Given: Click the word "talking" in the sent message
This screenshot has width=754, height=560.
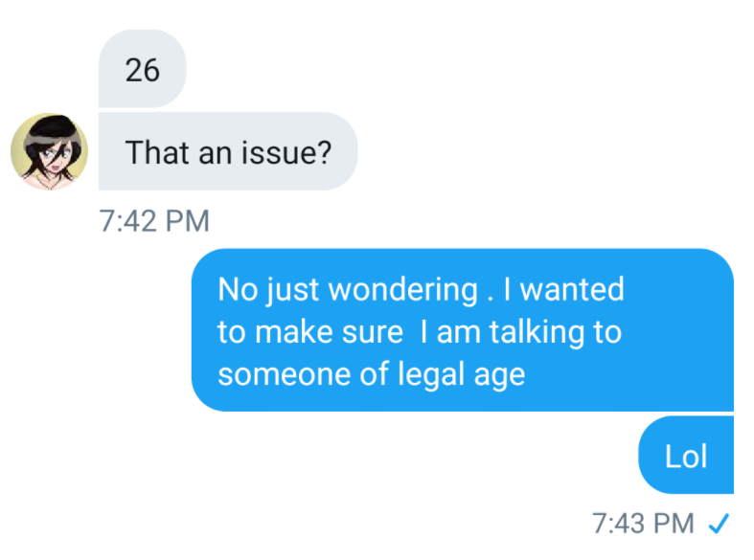Looking at the screenshot, I should point(537,332).
